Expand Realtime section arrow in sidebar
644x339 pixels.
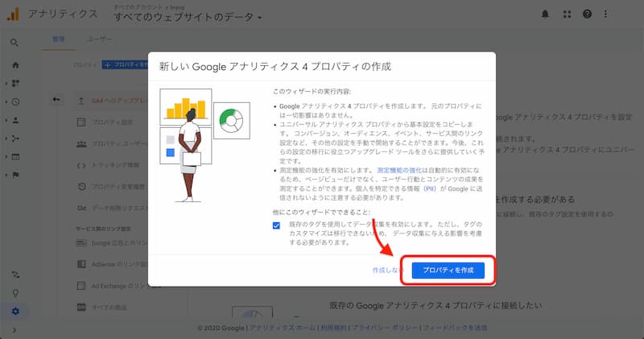pos(6,102)
